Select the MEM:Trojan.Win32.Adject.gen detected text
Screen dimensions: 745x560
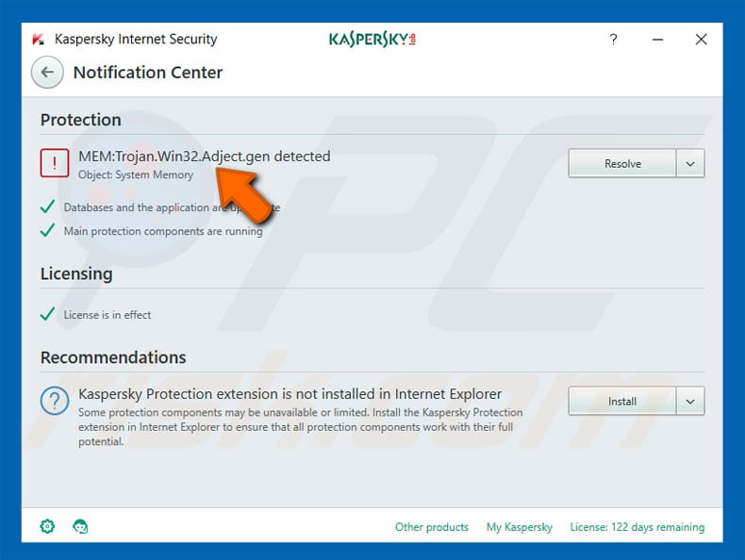coord(205,156)
